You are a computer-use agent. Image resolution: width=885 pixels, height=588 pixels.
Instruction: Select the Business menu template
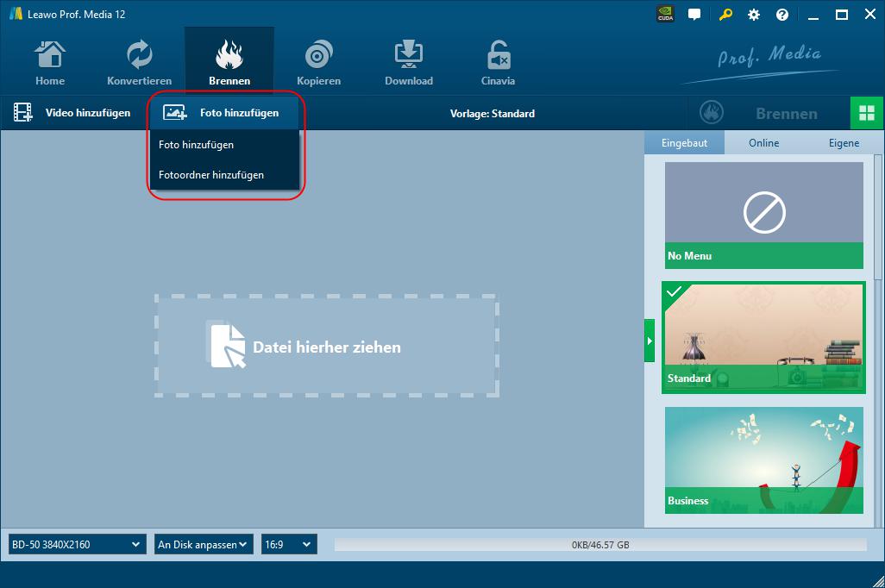[763, 460]
